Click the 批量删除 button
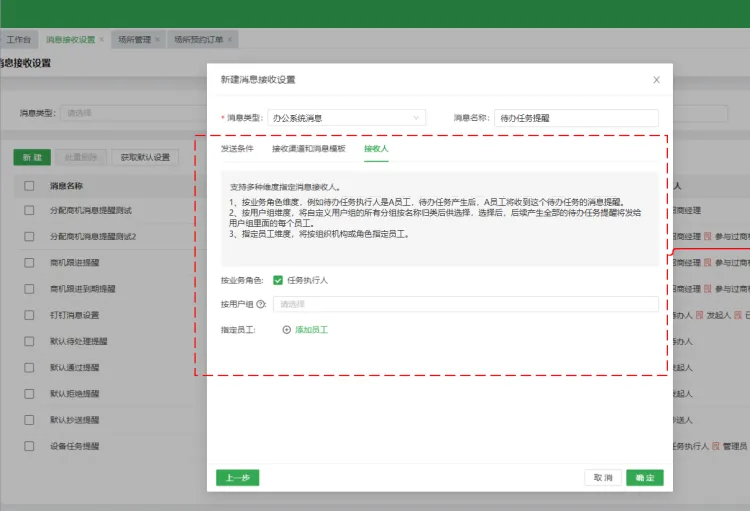Screen dimensions: 750x511 click(81, 157)
